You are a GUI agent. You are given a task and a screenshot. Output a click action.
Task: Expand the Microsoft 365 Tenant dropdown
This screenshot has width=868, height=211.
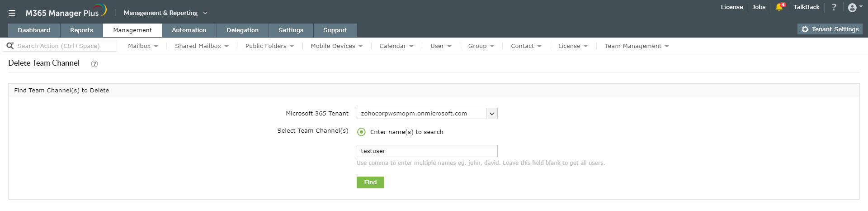click(492, 114)
